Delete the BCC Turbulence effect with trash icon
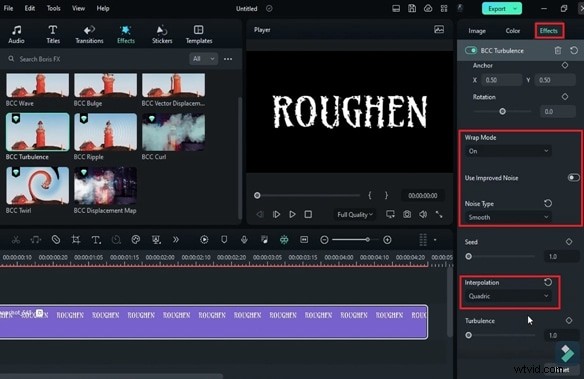The image size is (584, 379). (x=558, y=50)
